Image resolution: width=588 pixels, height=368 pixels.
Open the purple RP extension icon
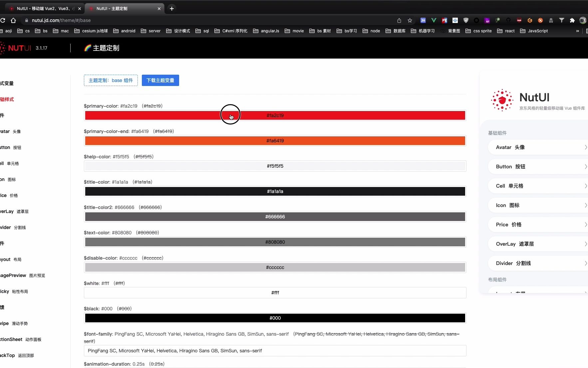pyautogui.click(x=487, y=20)
